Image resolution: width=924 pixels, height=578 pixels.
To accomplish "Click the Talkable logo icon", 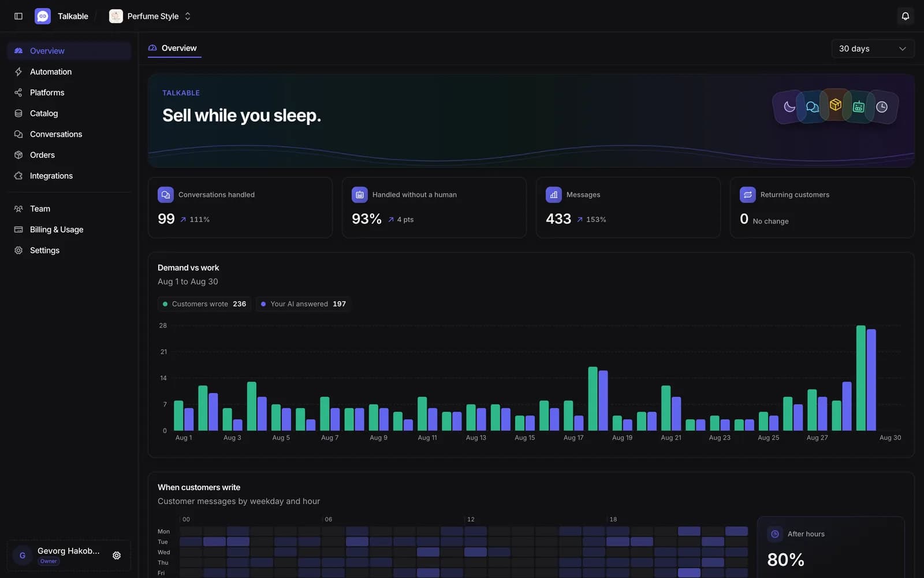I will [43, 16].
